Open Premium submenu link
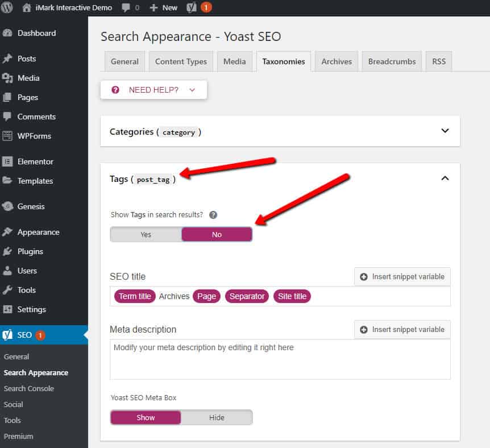The height and width of the screenshot is (448, 490). click(18, 437)
